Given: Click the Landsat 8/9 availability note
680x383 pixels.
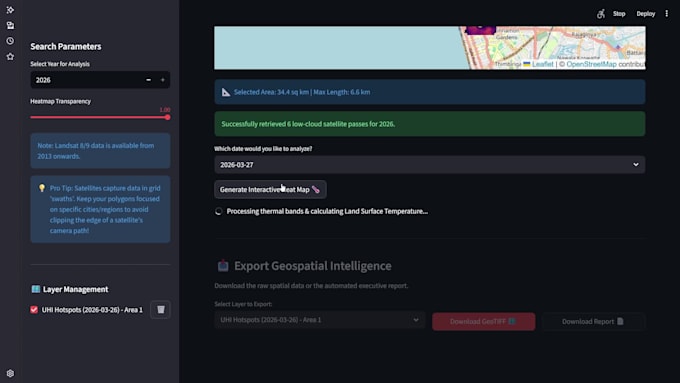Looking at the screenshot, I should pyautogui.click(x=100, y=151).
